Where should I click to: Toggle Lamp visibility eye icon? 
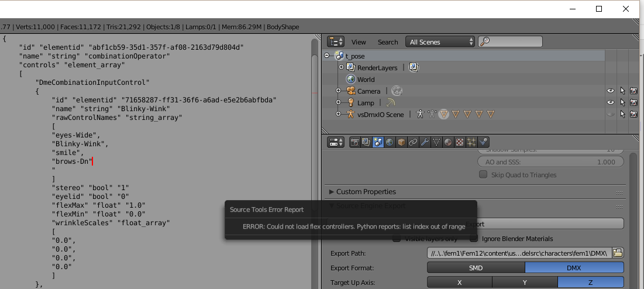click(611, 102)
